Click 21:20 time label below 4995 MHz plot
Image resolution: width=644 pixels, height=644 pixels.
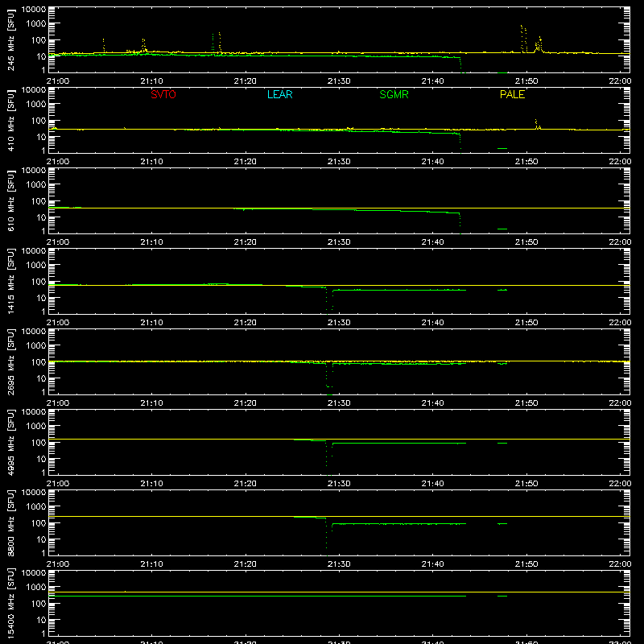pyautogui.click(x=246, y=484)
